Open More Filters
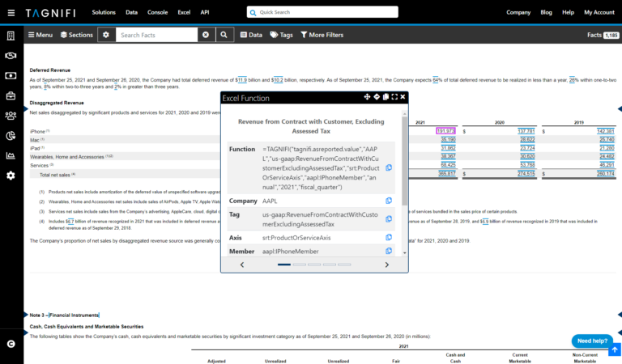This screenshot has width=622, height=364. coord(322,35)
